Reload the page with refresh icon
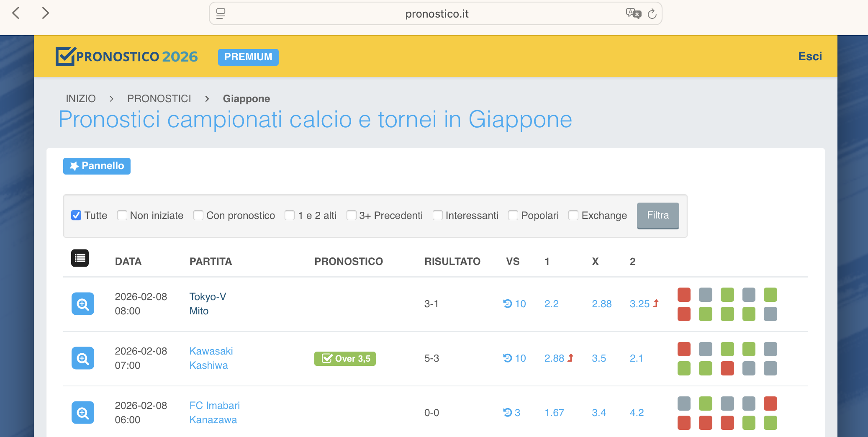This screenshot has height=437, width=868. (652, 14)
